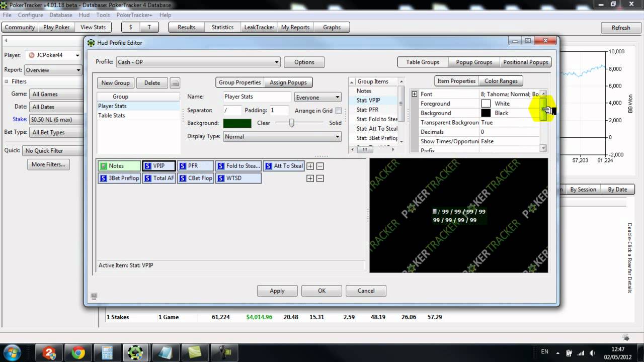Toggle the T tournament button
Screen dimensions: 644x362
149,28
